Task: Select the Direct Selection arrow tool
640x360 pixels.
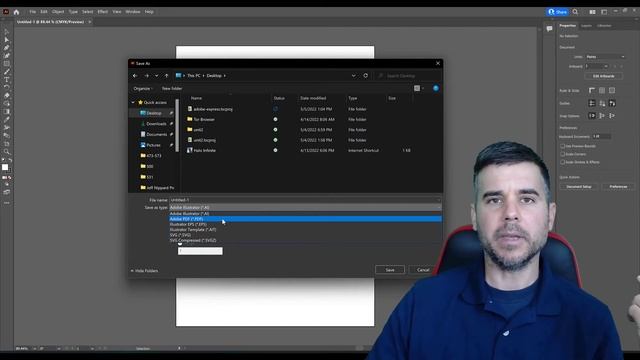Action: point(7,40)
